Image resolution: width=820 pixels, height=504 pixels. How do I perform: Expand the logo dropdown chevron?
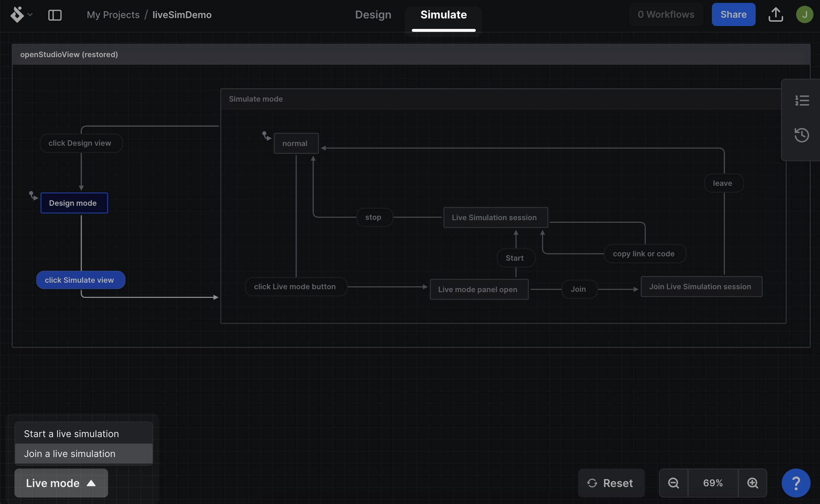[x=30, y=14]
